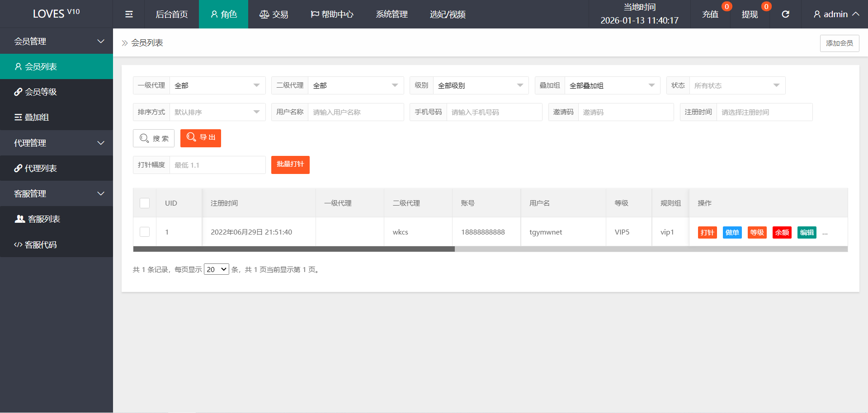Click the withdrawal badge showing 0
The image size is (868, 413).
coord(766,6)
